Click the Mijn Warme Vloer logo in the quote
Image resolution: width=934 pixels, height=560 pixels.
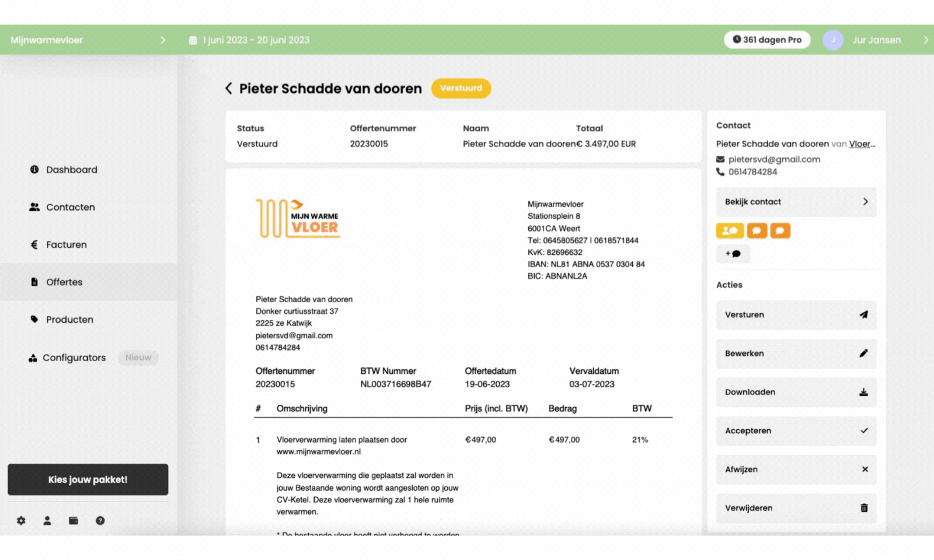pos(298,219)
